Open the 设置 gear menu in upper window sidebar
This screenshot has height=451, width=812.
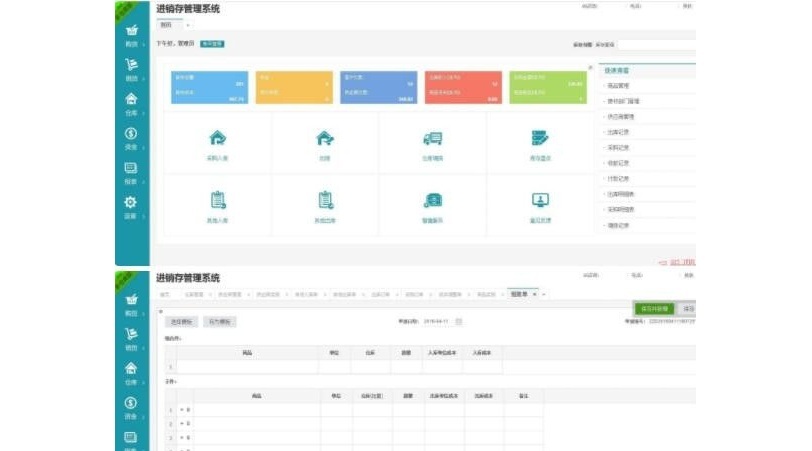click(x=132, y=207)
